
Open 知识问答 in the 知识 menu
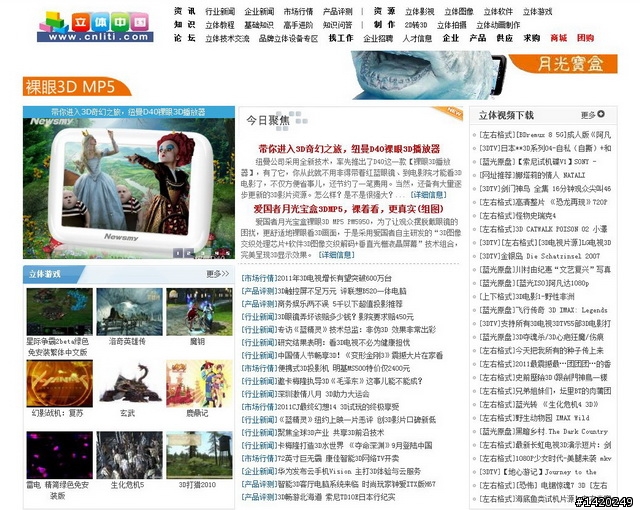pos(338,25)
